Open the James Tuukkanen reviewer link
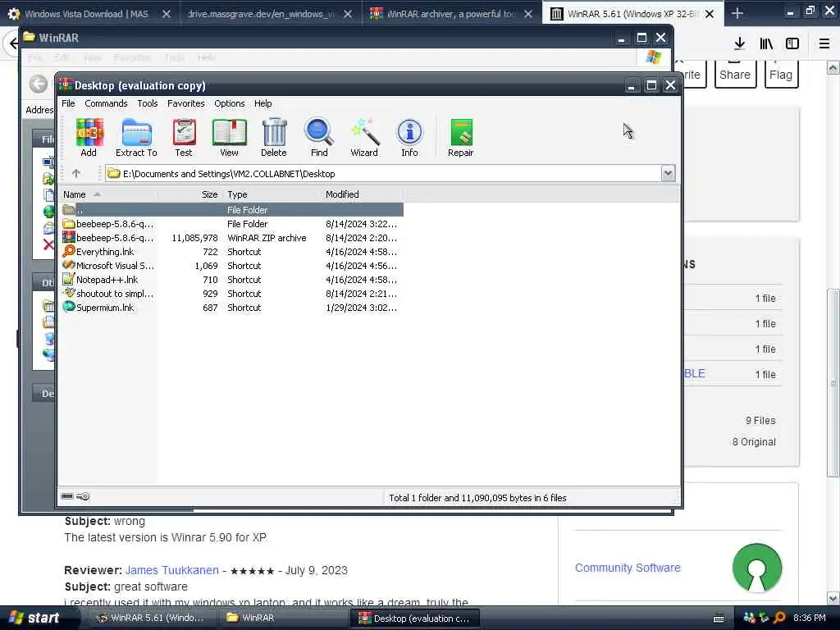Image resolution: width=840 pixels, height=630 pixels. [172, 570]
